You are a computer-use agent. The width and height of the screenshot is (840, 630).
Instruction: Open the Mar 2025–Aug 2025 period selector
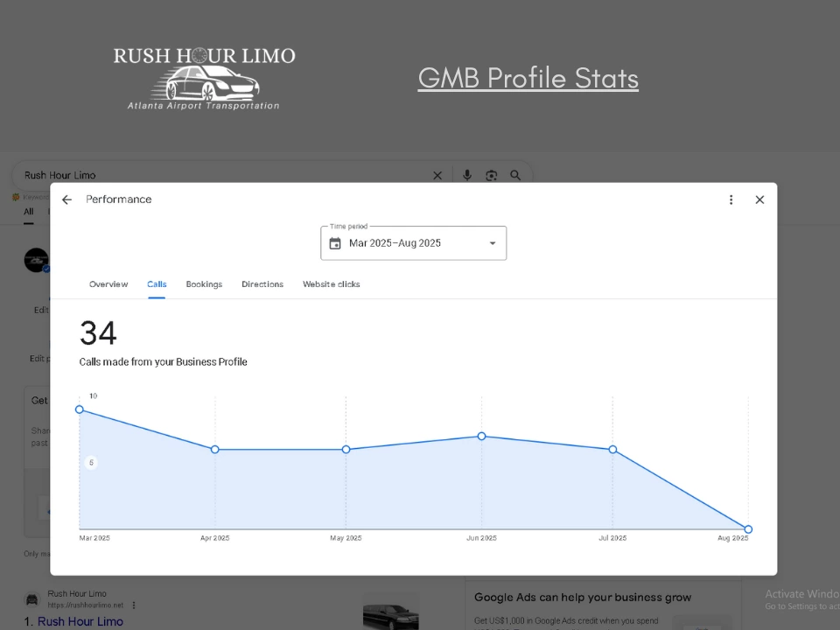coord(414,243)
